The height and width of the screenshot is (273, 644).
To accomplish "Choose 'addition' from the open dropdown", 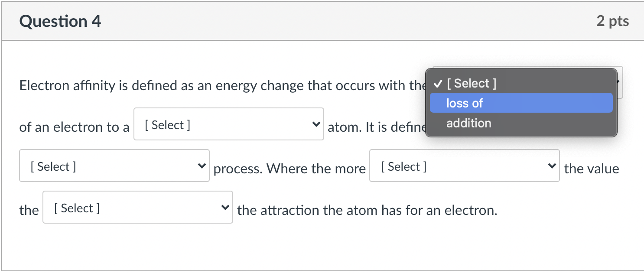I will [x=468, y=123].
